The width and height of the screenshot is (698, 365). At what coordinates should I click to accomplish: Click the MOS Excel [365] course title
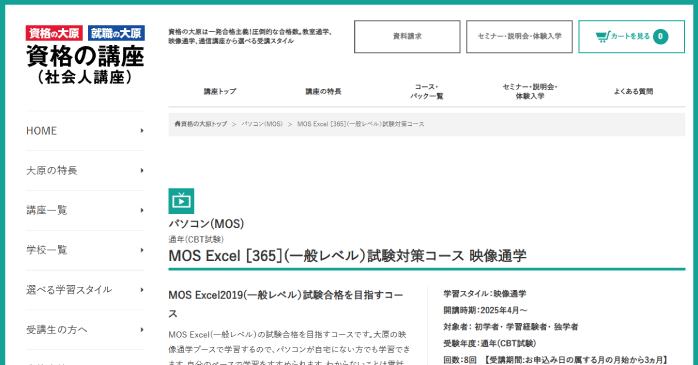tap(347, 256)
